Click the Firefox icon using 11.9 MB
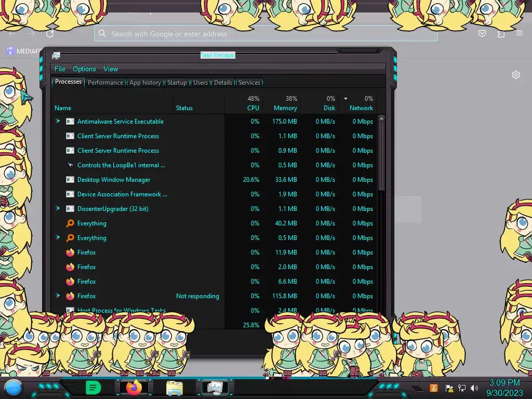Viewport: 532px width, 399px height. [x=70, y=252]
